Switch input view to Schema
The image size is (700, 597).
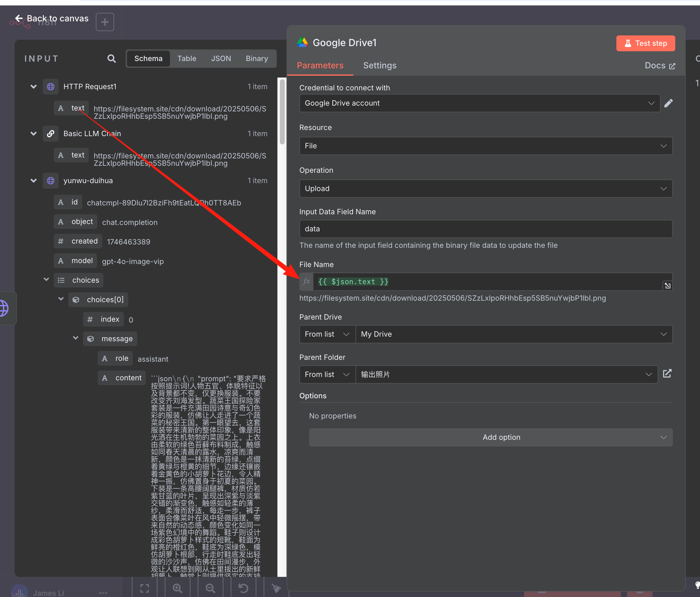[x=148, y=59]
